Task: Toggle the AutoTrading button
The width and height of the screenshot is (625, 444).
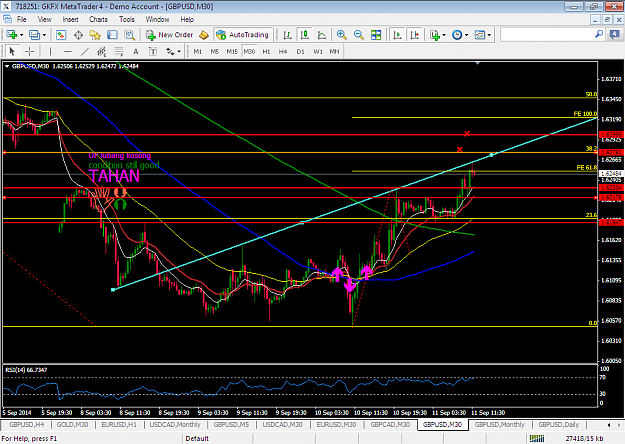Action: tap(243, 35)
